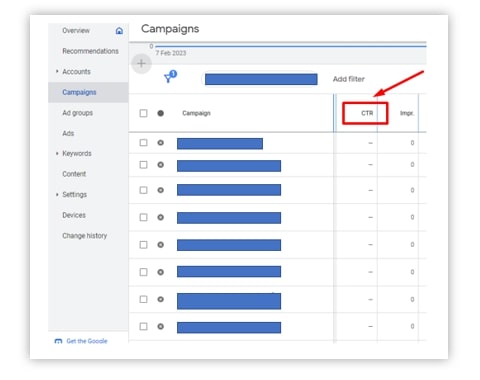Image resolution: width=480 pixels, height=380 pixels.
Task: Tick the first campaign row checkbox
Action: tap(143, 143)
